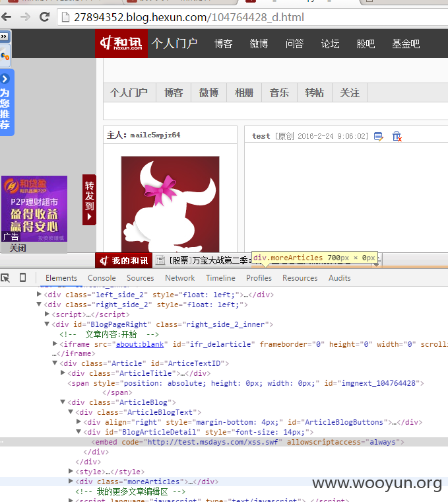
Task: Collapse the BlogArticleDetail div node
Action: 79,431
